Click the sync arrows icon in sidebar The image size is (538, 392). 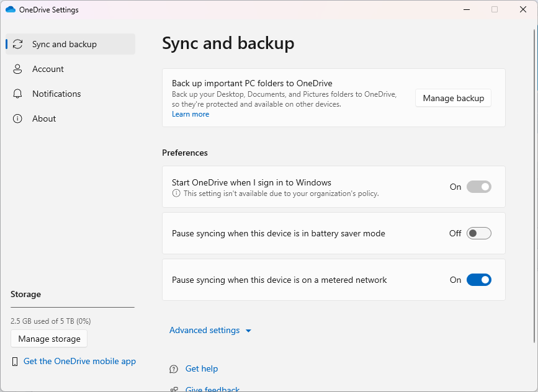click(x=17, y=44)
